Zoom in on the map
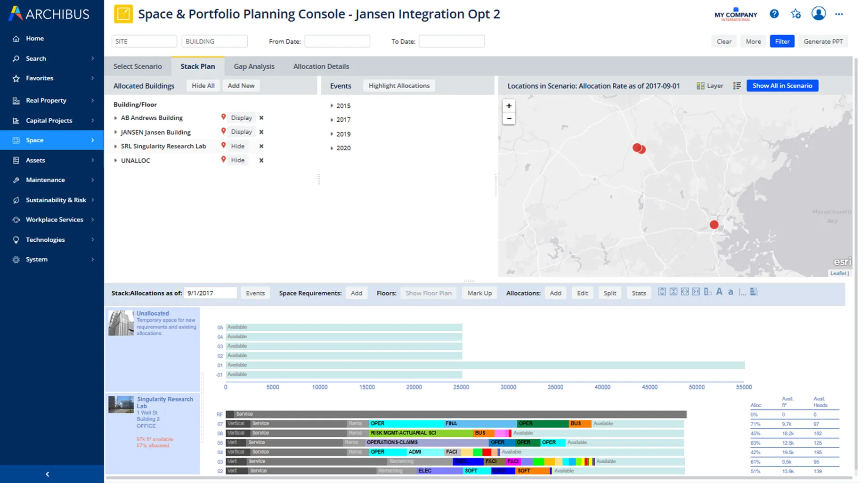Screen dimensions: 868x483 coord(509,106)
